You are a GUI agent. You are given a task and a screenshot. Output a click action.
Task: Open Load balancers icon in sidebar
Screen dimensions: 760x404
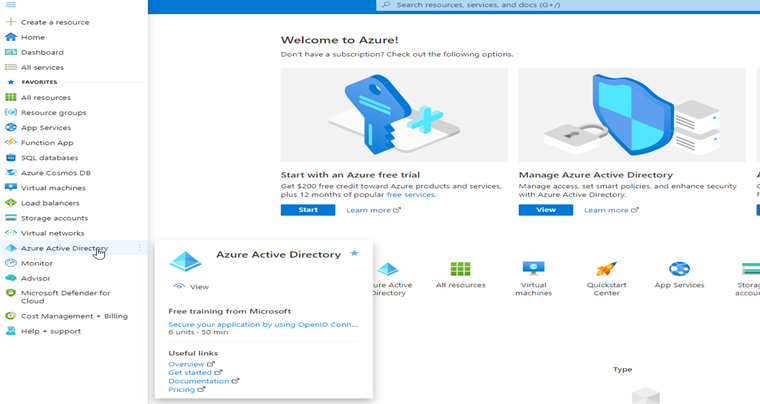point(11,202)
